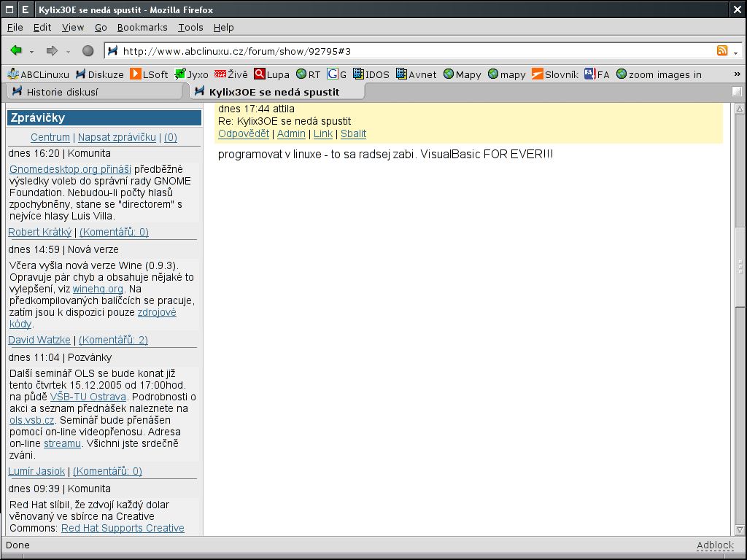Open the Forward history dropdown arrow
Screen dimensions: 747x560
point(68,52)
